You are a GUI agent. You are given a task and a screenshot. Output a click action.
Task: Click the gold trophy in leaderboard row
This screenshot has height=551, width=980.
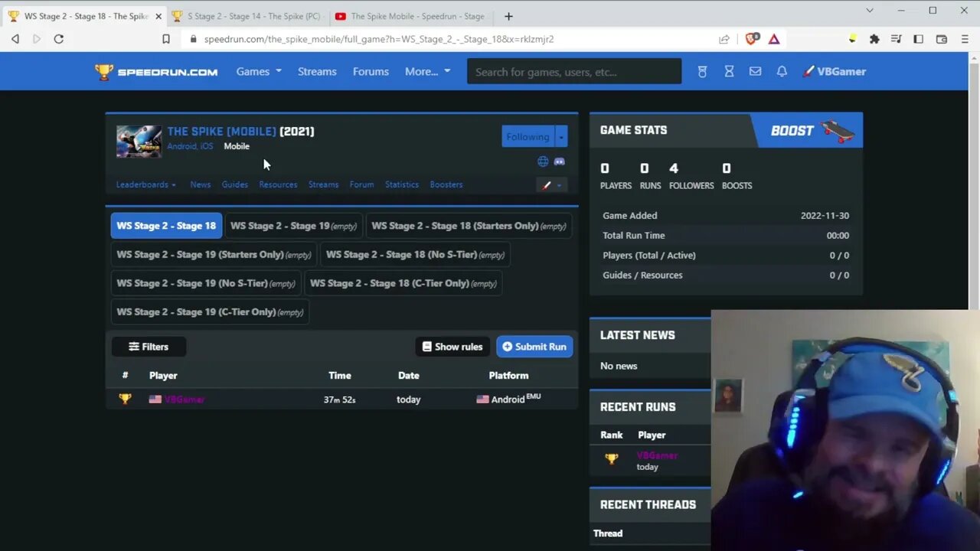point(125,399)
